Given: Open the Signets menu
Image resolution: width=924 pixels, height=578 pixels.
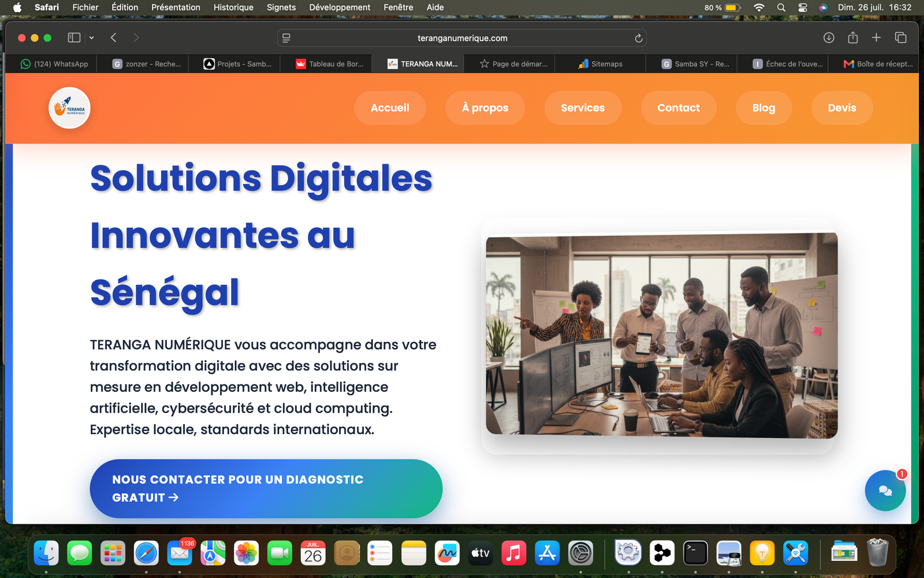Looking at the screenshot, I should coord(281,7).
